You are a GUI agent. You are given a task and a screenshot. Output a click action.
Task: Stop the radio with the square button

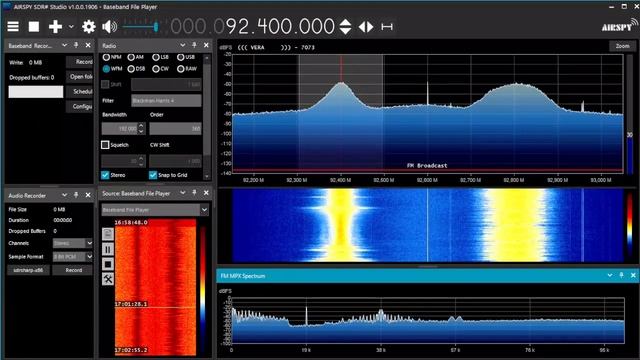tap(34, 27)
